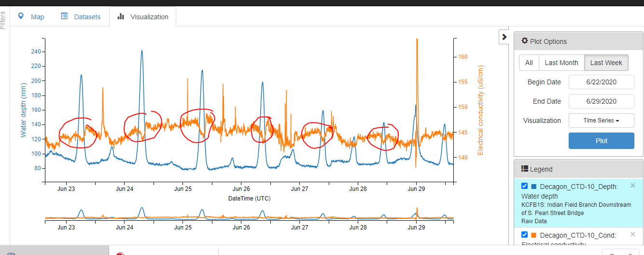644x255 pixels.
Task: Remove Decagon_CTD-10_Cond series with X
Action: point(633,234)
